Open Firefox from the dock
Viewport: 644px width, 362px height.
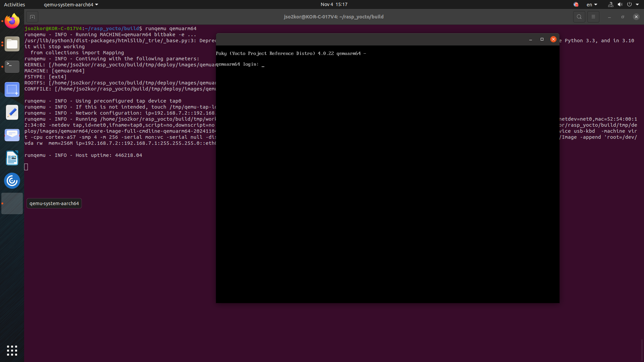click(x=12, y=21)
